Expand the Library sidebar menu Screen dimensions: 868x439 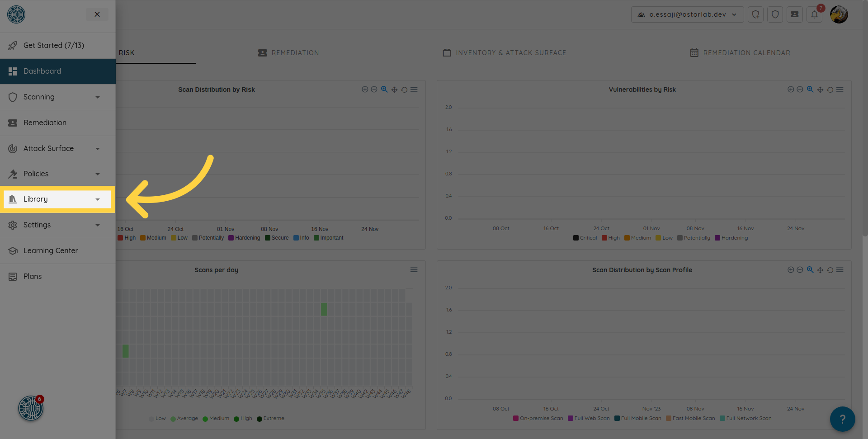click(57, 199)
